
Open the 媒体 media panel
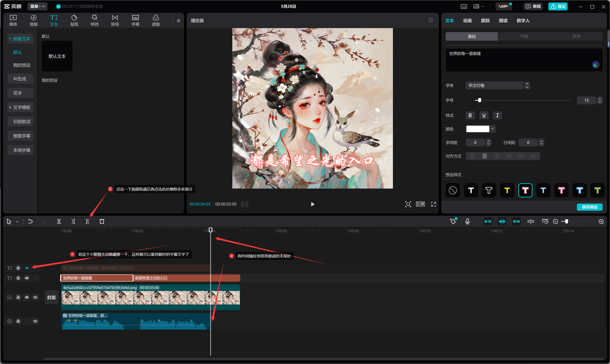coord(13,20)
